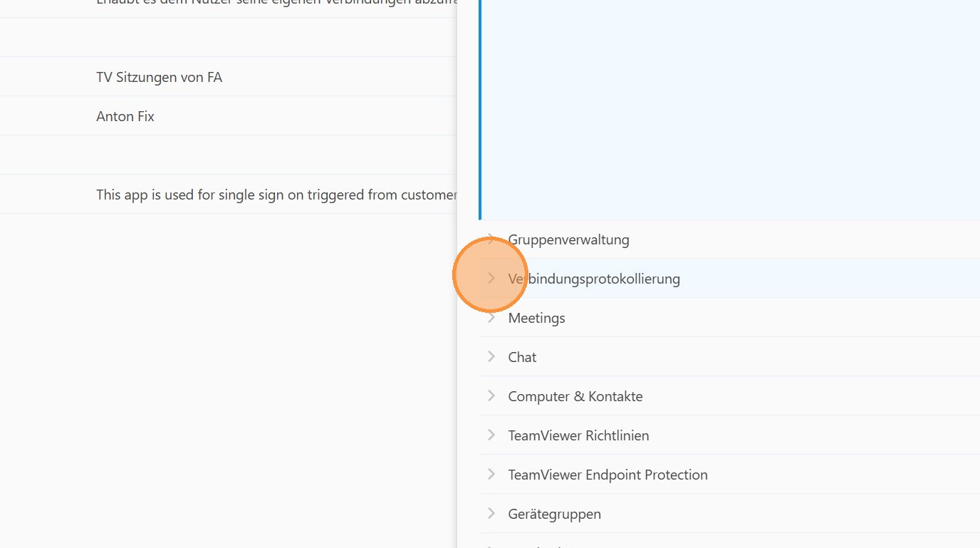
Task: Open the Meetings permission category label
Action: click(x=536, y=319)
